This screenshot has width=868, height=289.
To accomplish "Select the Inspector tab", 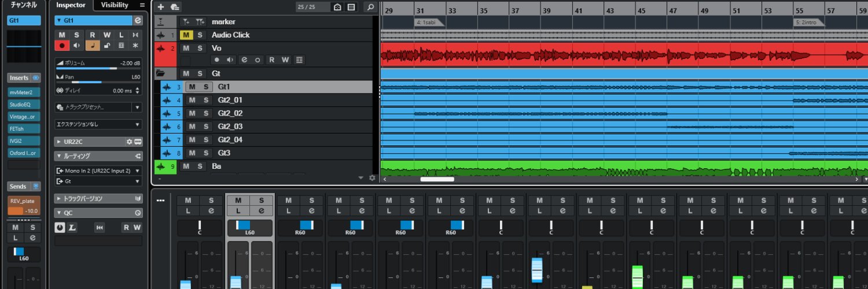I will [71, 5].
